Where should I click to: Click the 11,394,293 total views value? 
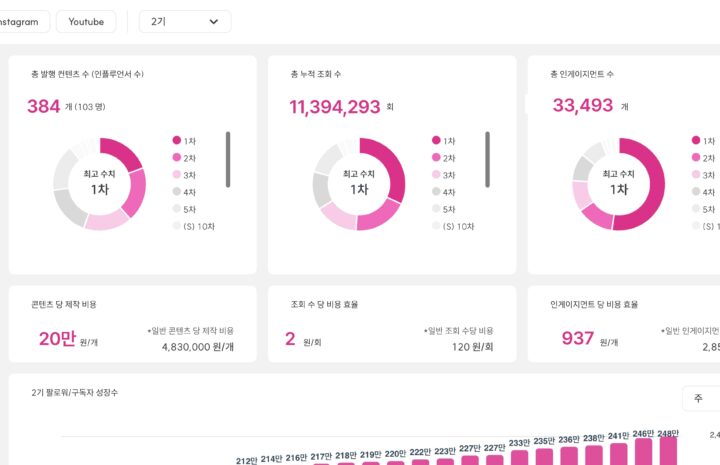click(335, 107)
